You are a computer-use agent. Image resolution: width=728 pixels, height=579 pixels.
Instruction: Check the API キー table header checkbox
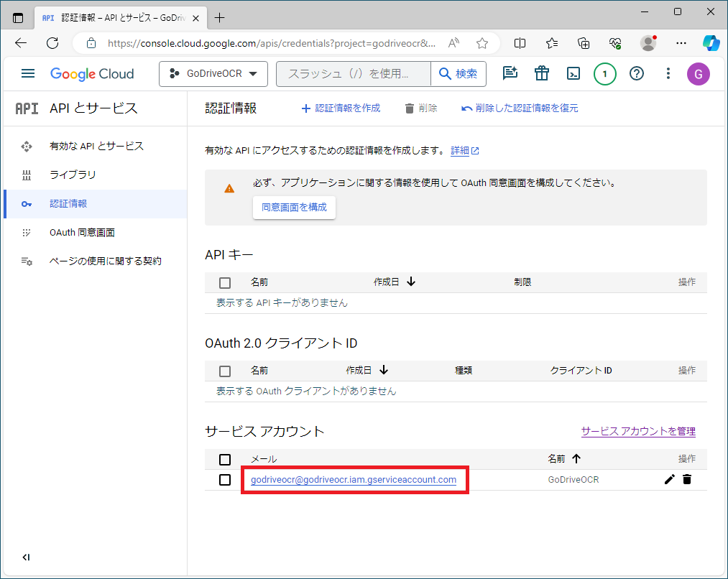pyautogui.click(x=225, y=282)
